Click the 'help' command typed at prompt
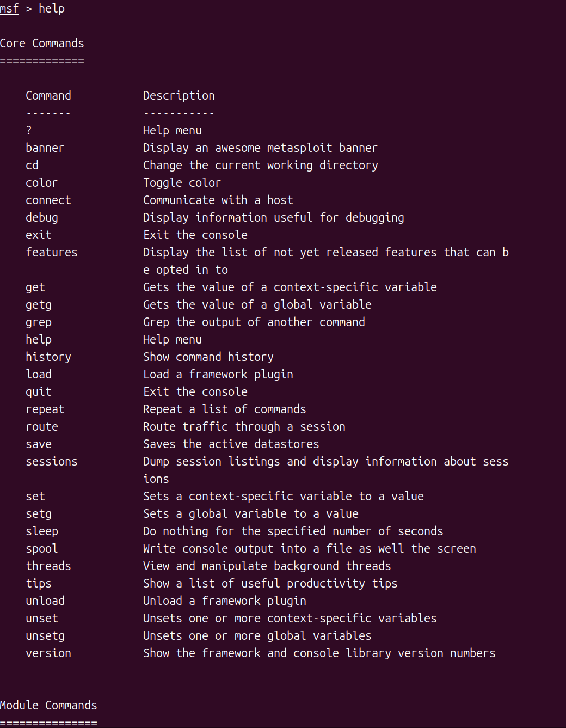The width and height of the screenshot is (566, 728). 52,9
